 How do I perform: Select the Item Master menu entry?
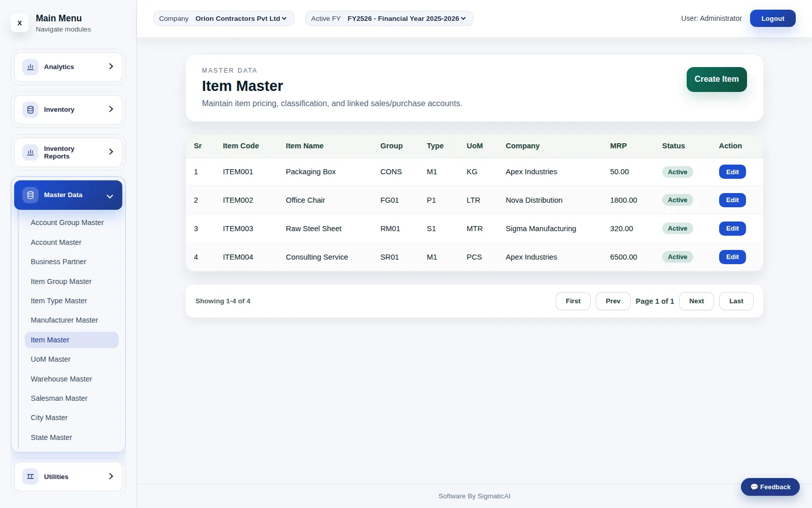[72, 340]
